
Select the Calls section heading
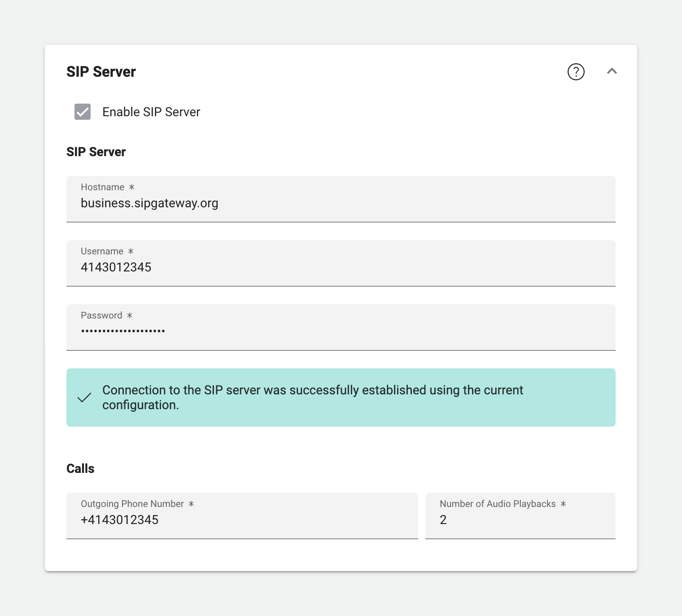(x=80, y=468)
